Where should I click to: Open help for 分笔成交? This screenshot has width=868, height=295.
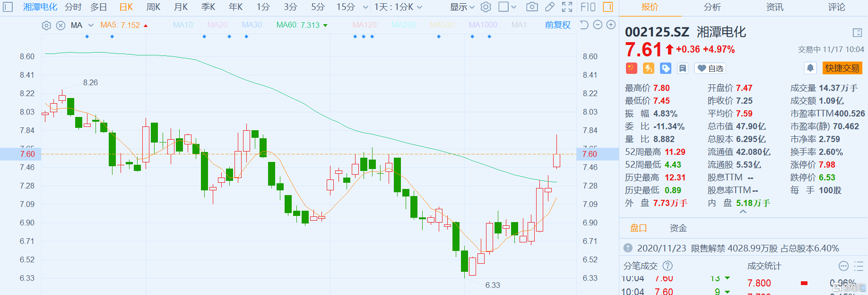tap(668, 266)
